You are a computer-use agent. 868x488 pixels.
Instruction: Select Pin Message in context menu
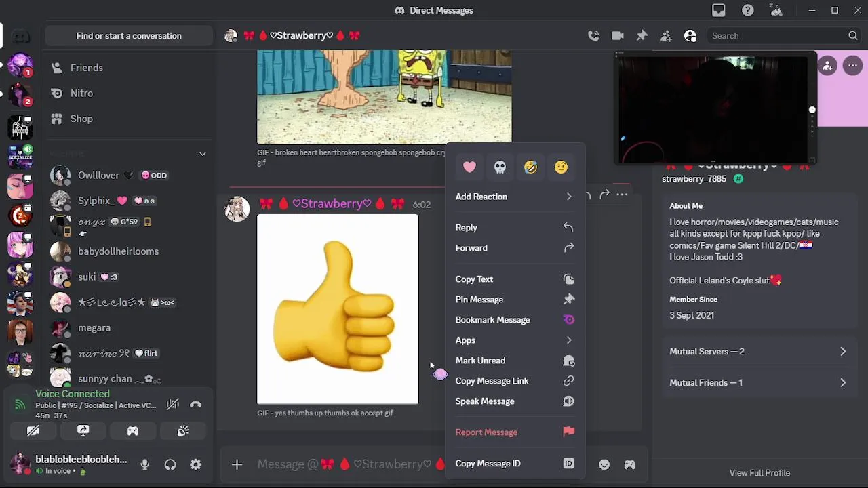515,300
